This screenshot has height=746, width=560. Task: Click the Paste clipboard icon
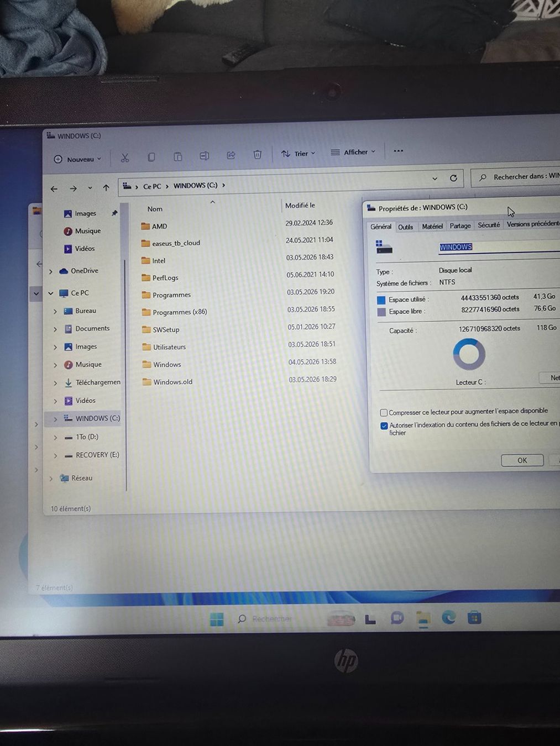[x=177, y=156]
